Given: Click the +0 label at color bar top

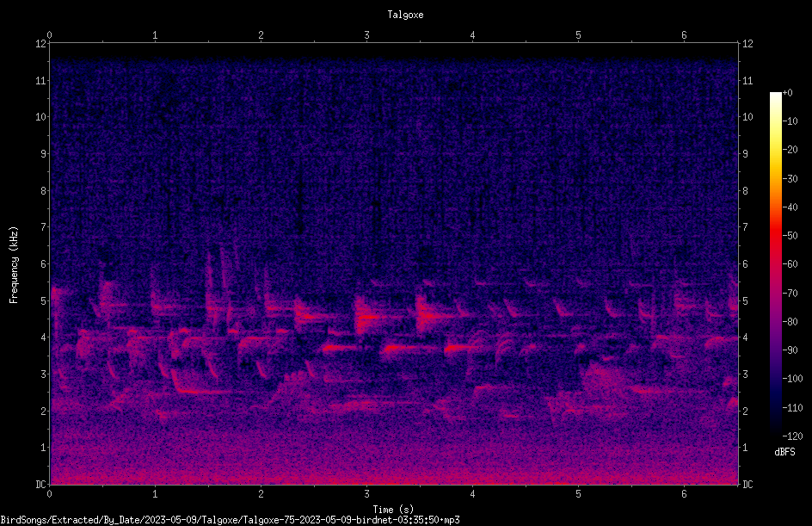Looking at the screenshot, I should tap(788, 93).
